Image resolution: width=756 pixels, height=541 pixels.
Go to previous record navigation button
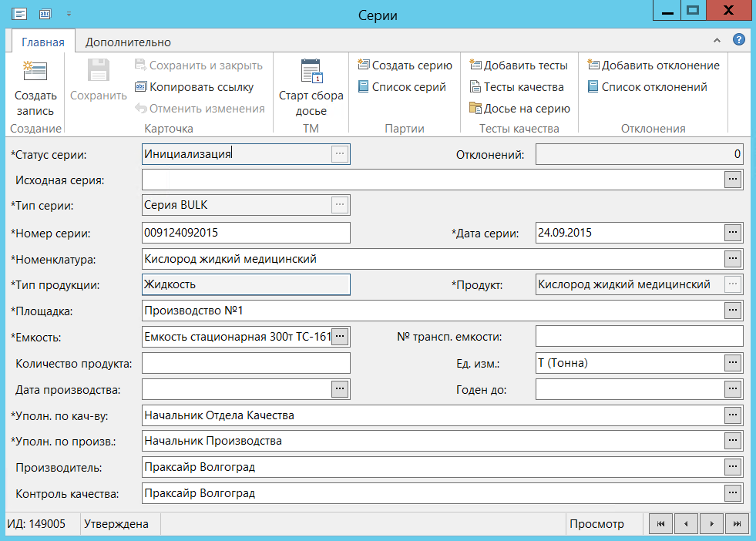pyautogui.click(x=686, y=523)
